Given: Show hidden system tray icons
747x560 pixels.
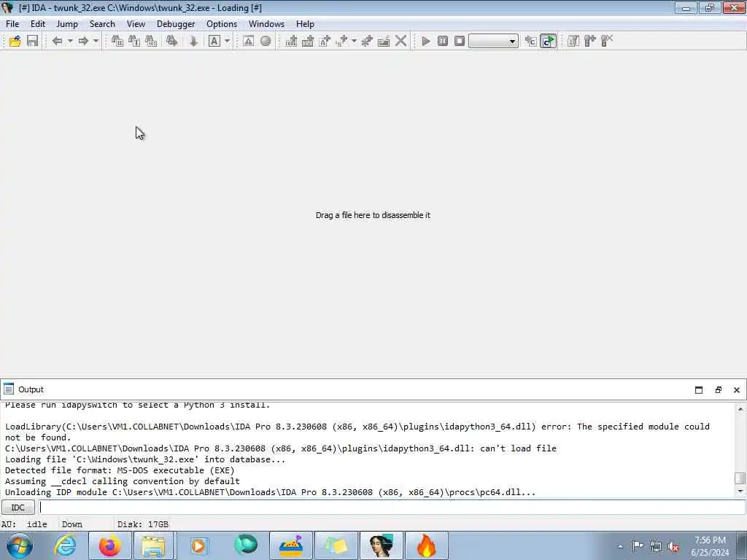Looking at the screenshot, I should click(620, 546).
